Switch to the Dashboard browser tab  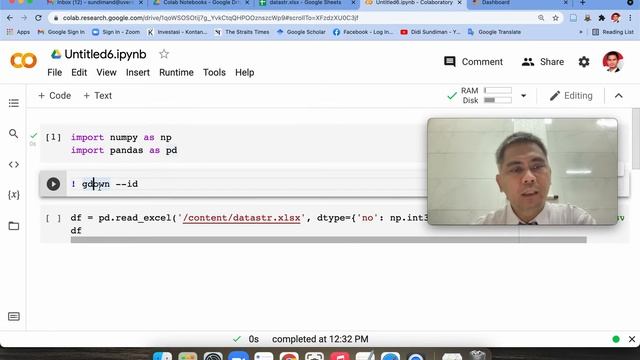click(520, 3)
